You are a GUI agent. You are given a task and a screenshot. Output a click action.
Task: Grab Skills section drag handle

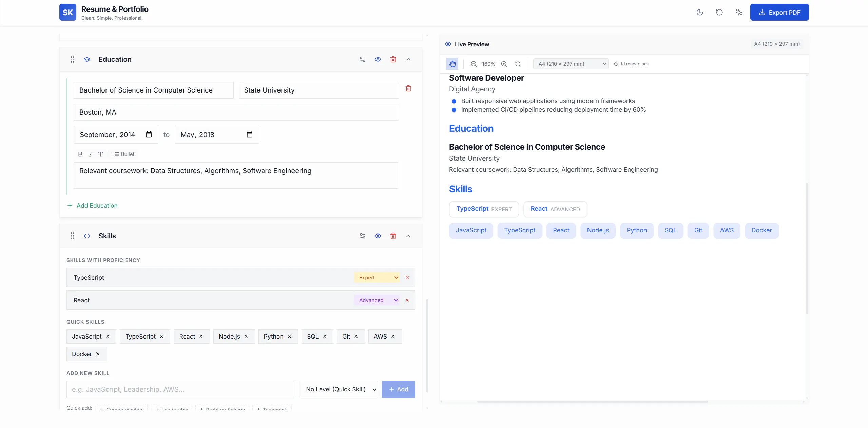tap(72, 236)
